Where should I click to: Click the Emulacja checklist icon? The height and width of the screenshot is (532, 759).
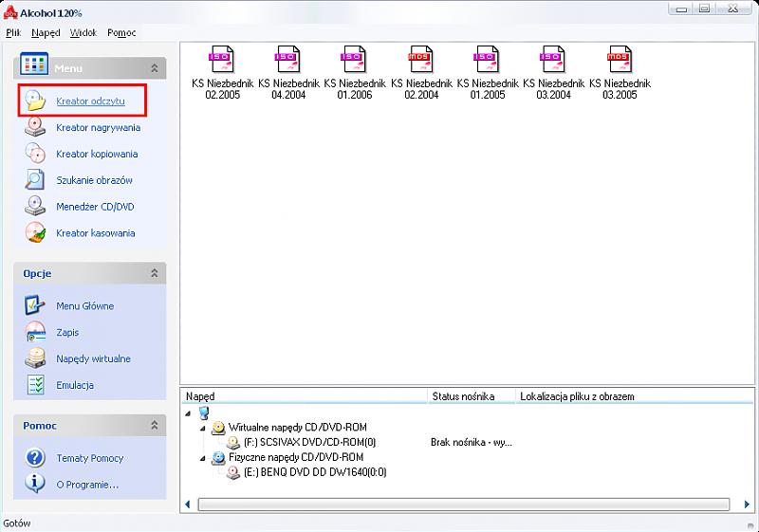[35, 385]
